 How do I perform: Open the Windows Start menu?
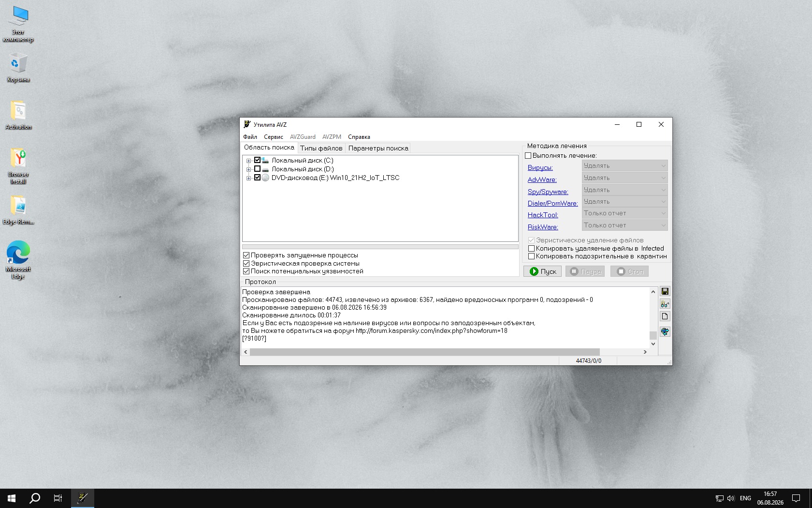point(12,498)
